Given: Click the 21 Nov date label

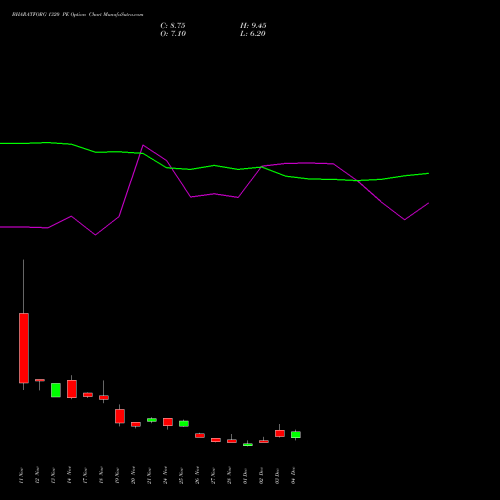Looking at the screenshot, I should point(149,475).
